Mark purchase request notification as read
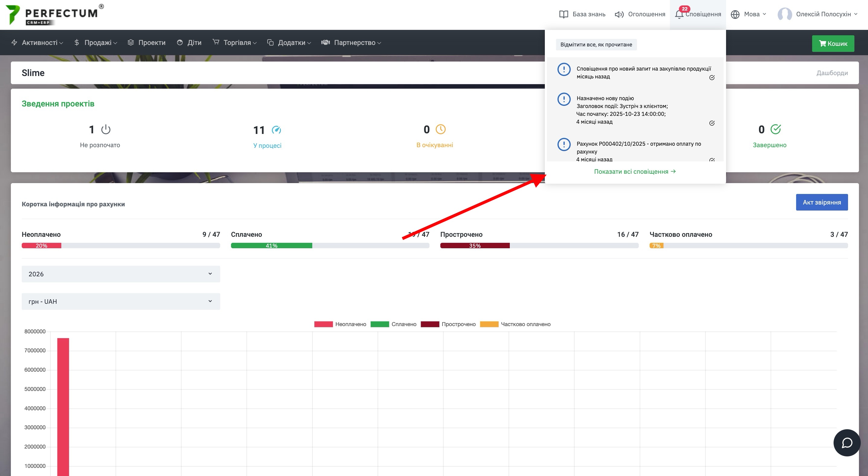 pos(712,78)
